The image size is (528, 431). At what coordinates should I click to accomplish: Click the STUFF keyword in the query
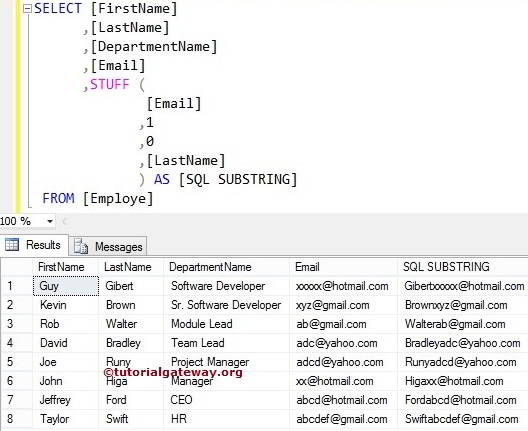coord(110,84)
